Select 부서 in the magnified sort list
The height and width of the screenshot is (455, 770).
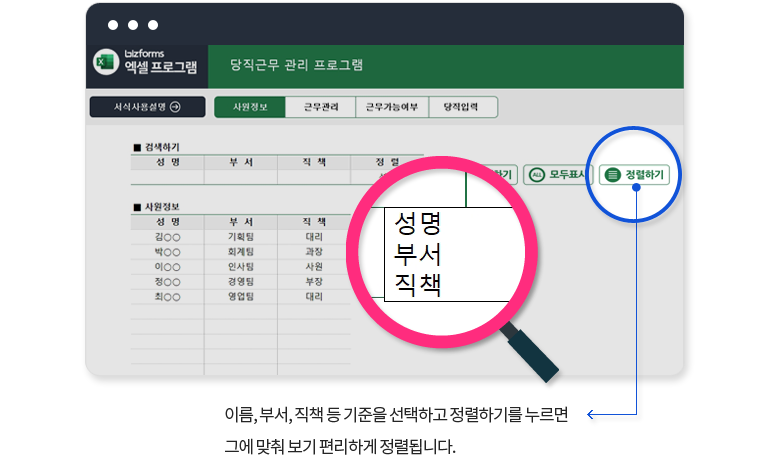(418, 254)
